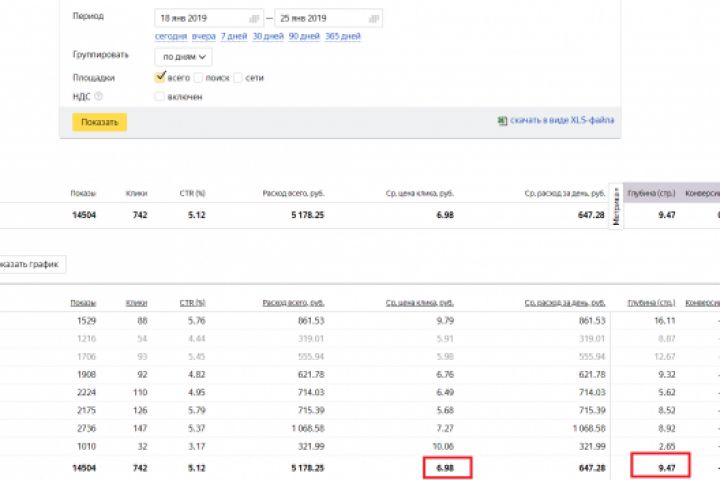Viewport: 720px width, 480px height.
Task: Click the average click price 7.27
Action: tap(445, 428)
